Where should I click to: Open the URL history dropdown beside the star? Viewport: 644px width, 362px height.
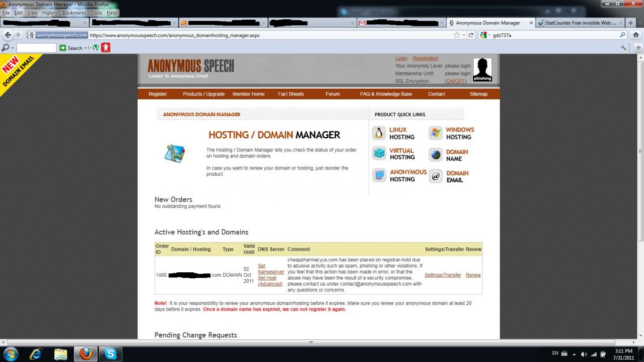pos(464,36)
